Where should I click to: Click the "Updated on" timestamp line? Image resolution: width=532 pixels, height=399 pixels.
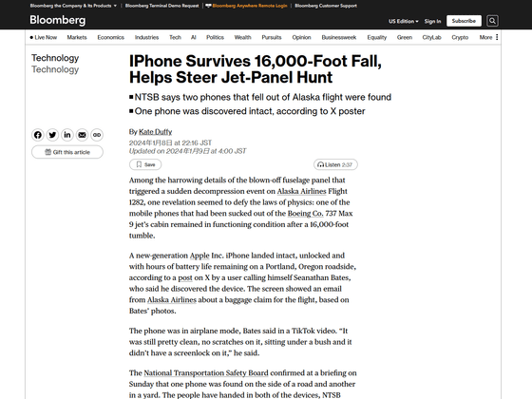pos(188,151)
